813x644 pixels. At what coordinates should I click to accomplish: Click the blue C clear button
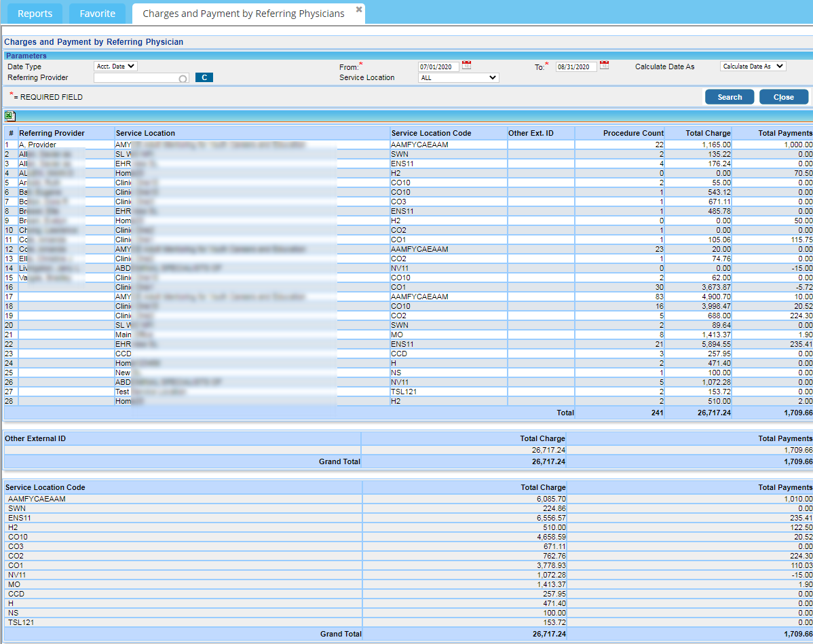204,78
